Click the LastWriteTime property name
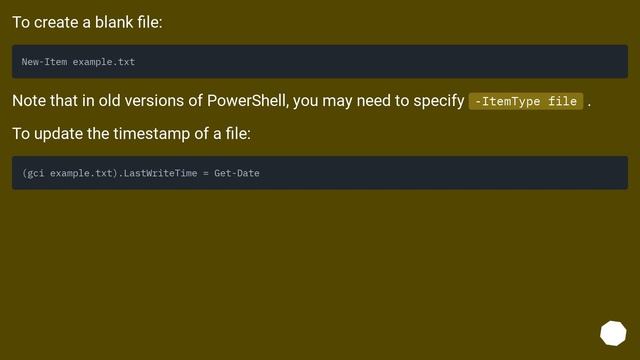Image resolution: width=640 pixels, height=360 pixels. [x=160, y=173]
